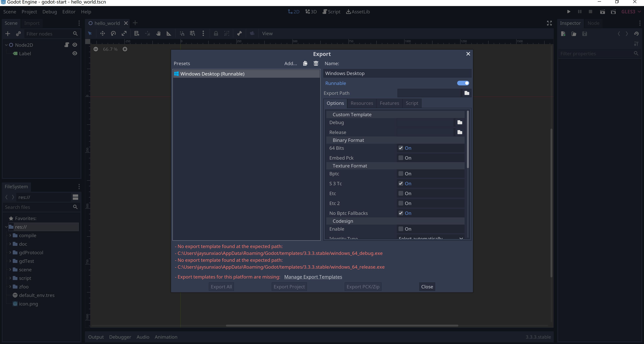644x344 pixels.
Task: Enable the Etc 2 checkbox
Action: (x=401, y=203)
